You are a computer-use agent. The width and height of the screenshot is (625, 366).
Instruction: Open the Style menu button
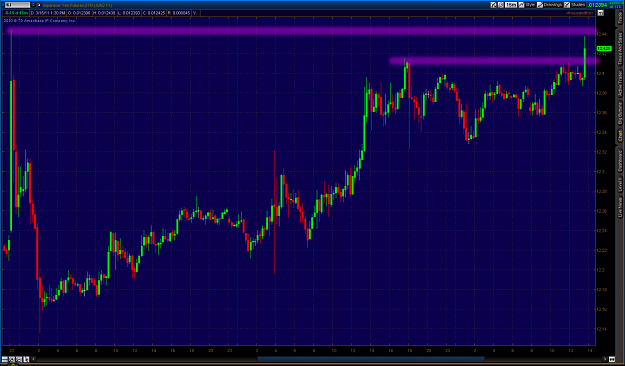coord(527,5)
